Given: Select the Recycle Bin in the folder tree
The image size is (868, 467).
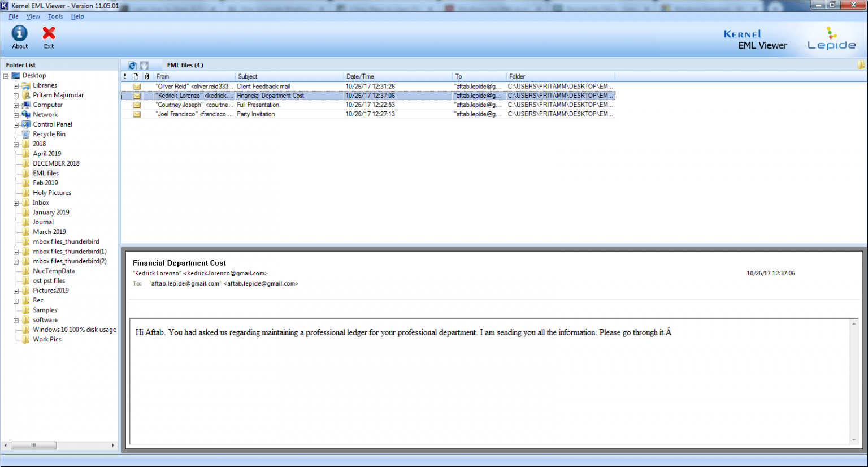Looking at the screenshot, I should [x=49, y=134].
